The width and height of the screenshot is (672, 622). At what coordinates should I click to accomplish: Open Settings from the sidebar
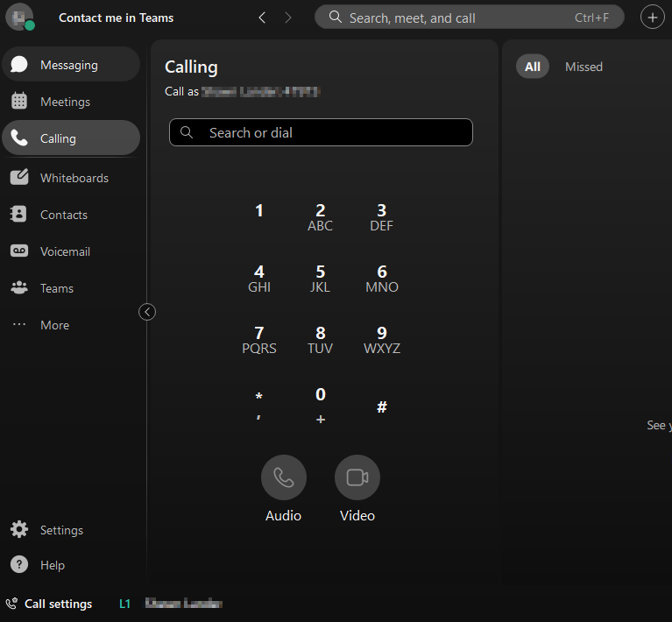point(60,530)
